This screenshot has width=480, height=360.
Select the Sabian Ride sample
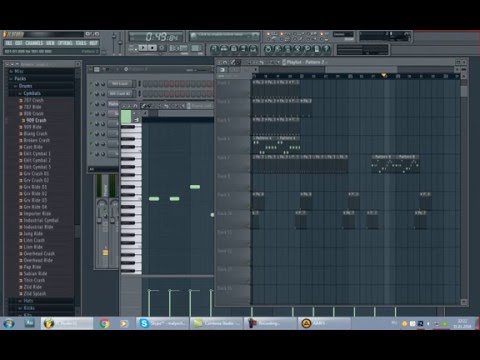[35, 273]
